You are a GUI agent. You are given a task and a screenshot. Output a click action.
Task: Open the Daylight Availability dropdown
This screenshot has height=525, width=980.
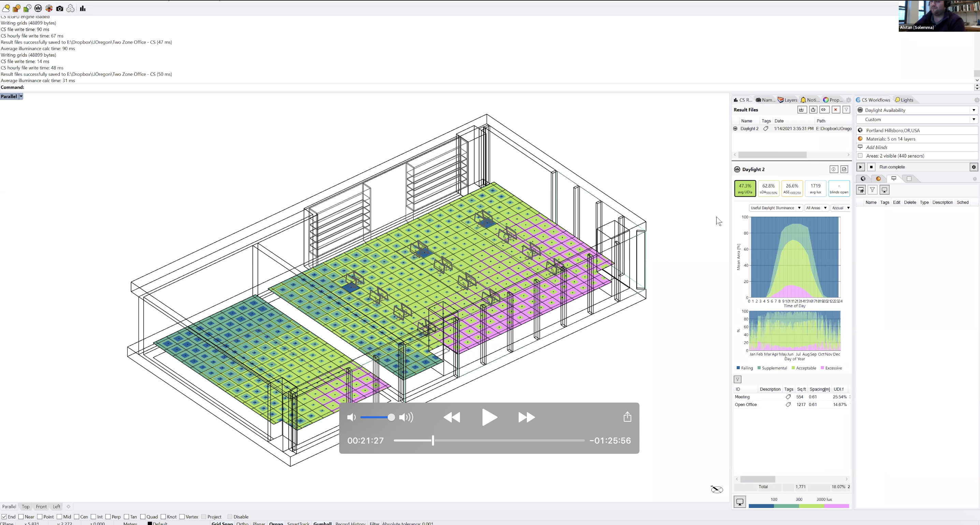(x=917, y=110)
